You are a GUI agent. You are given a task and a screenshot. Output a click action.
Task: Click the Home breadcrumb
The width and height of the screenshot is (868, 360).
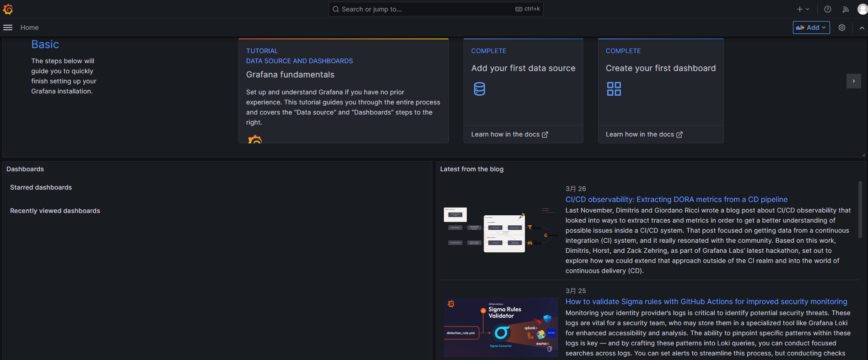29,27
